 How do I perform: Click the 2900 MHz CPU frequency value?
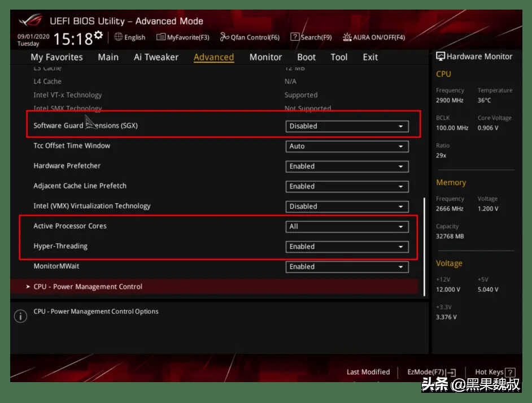450,100
